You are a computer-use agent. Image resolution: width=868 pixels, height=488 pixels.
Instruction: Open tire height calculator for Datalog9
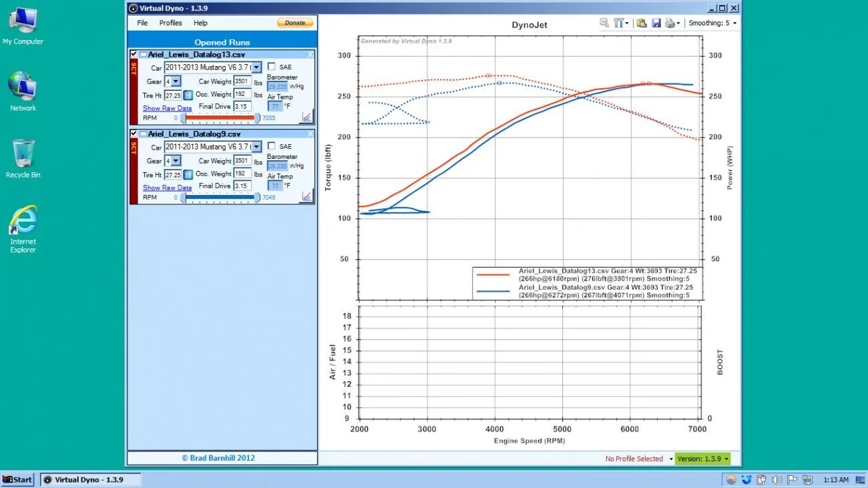click(x=188, y=174)
